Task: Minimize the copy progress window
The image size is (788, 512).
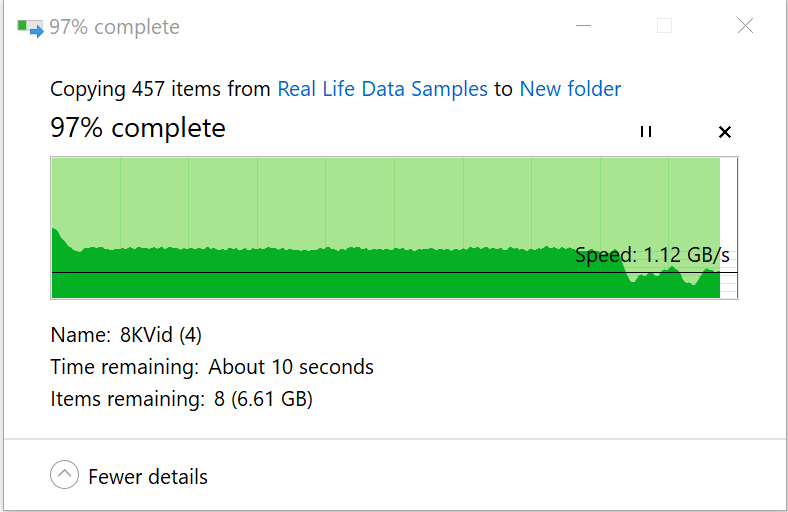Action: click(x=583, y=27)
